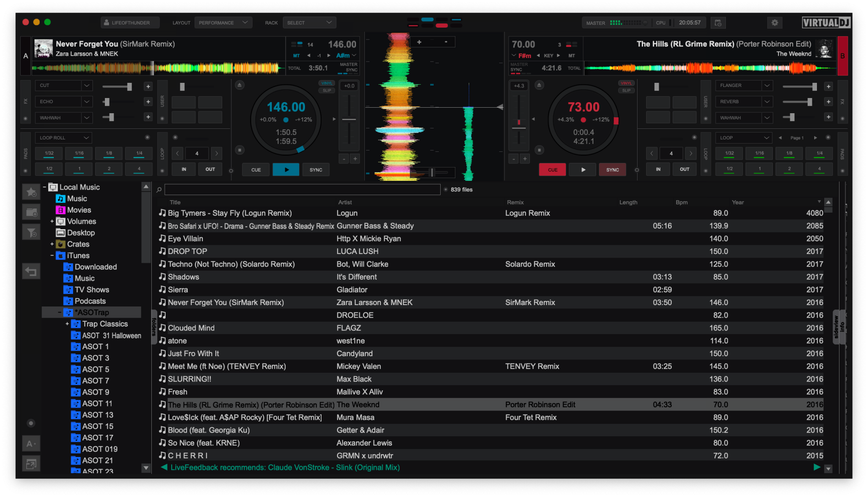Image resolution: width=868 pixels, height=497 pixels.
Task: Play deck B
Action: click(583, 170)
